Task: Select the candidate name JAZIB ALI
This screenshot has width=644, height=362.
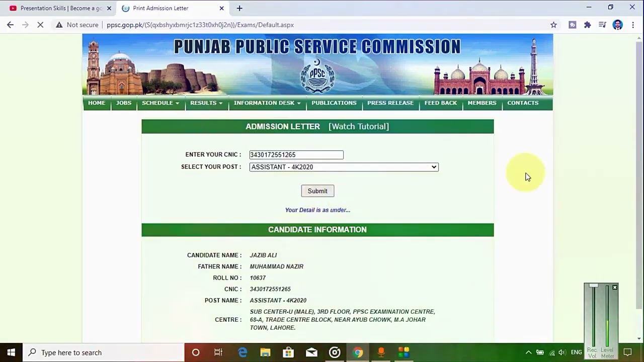Action: (264, 255)
